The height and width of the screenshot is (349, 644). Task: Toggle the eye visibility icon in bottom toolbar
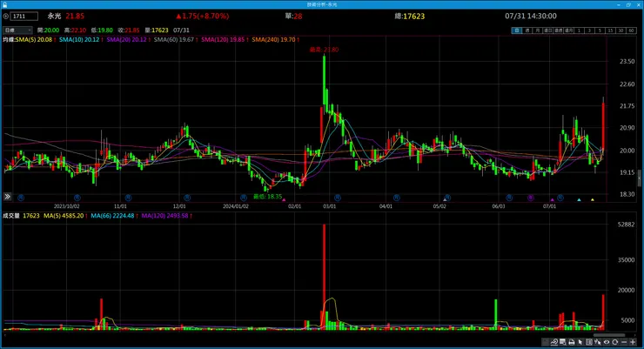pos(607,342)
